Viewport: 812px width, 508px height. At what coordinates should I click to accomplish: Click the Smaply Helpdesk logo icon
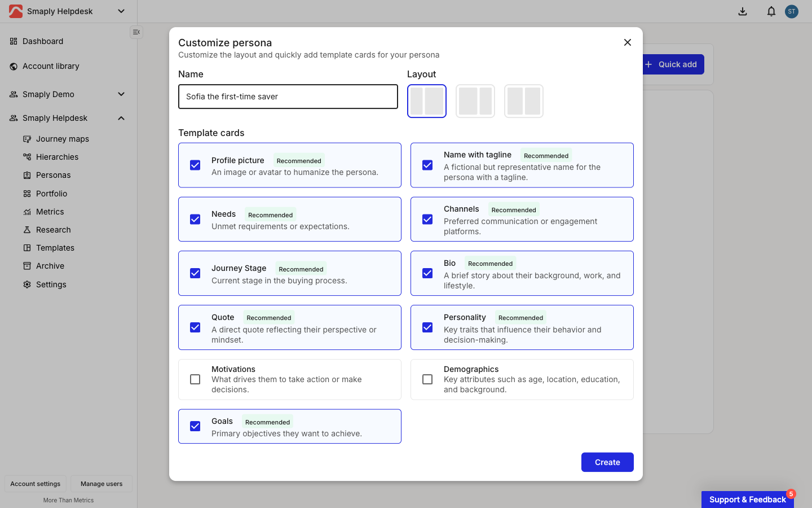point(16,11)
